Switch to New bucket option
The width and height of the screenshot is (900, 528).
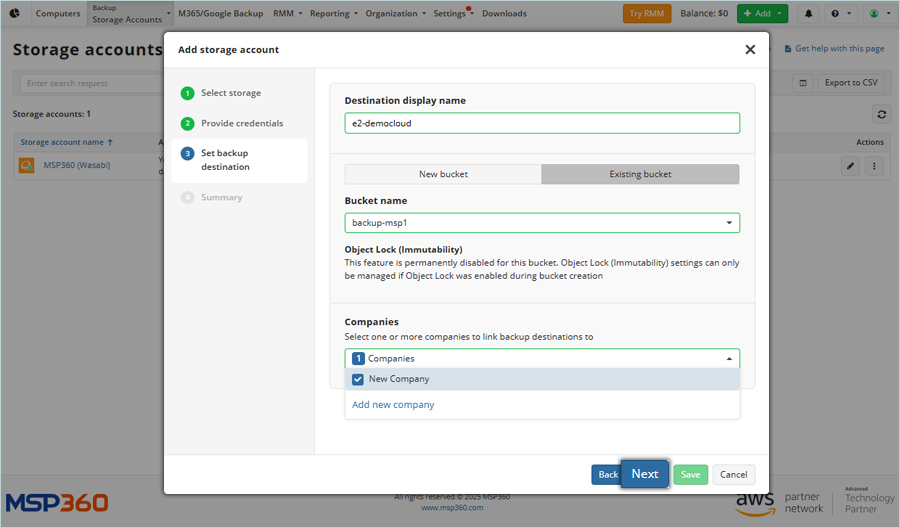[443, 174]
